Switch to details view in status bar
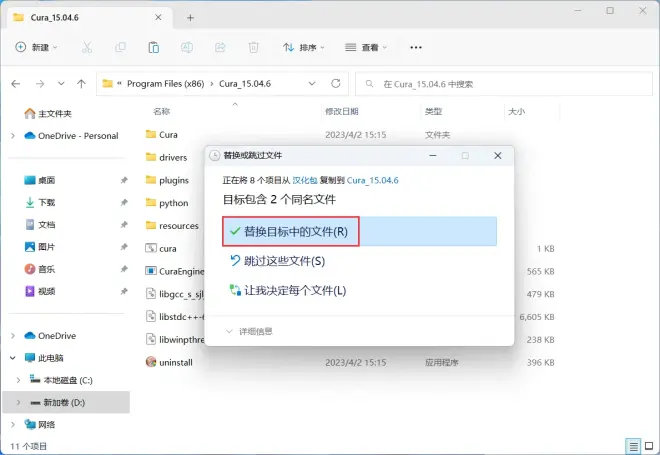The image size is (660, 455). point(633,446)
